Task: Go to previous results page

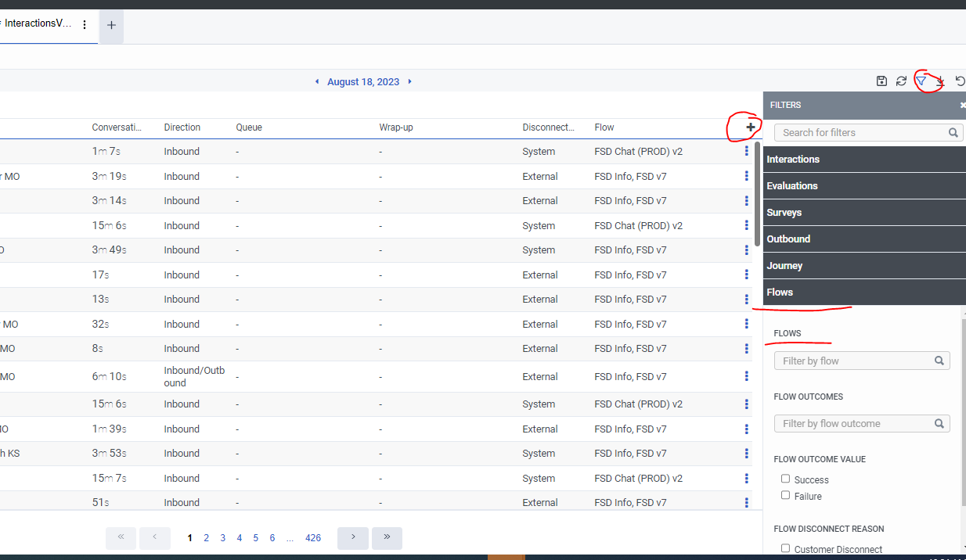Action: point(154,537)
